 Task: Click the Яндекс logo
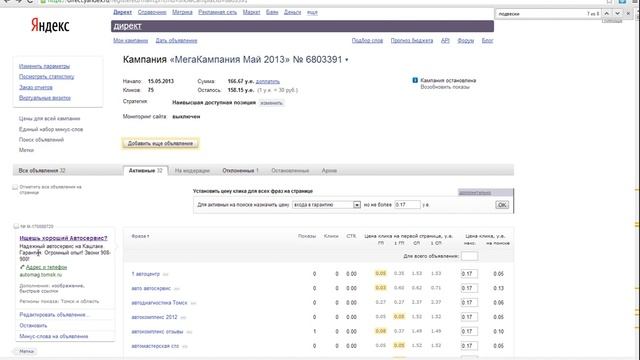click(50, 26)
